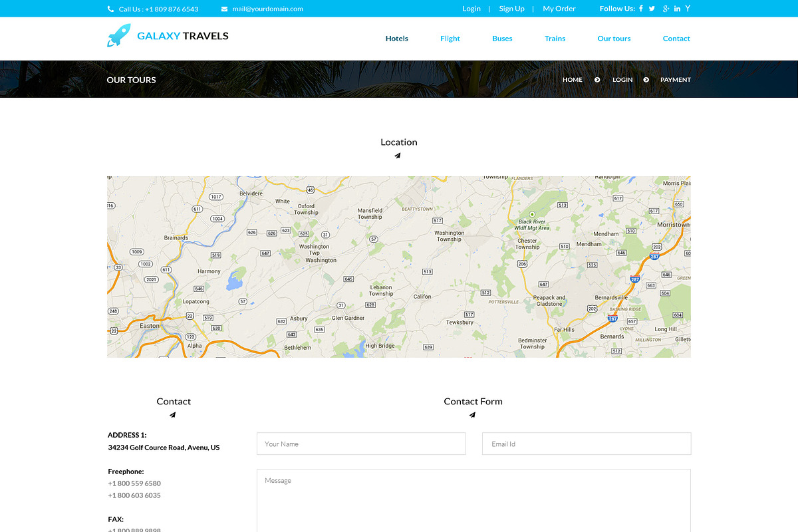
Task: Click the Call Us +1 809 876 6543 text
Action: 158,9
